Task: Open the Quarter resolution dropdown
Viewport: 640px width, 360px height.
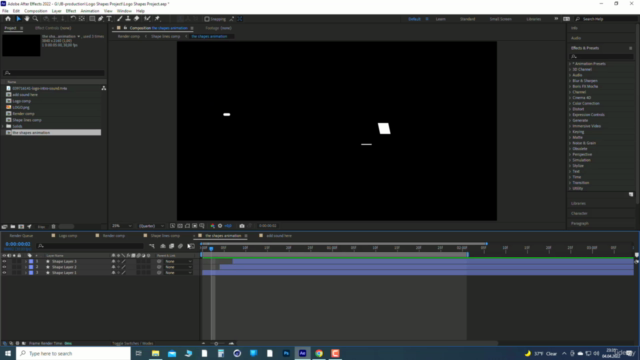Action: (x=151, y=226)
